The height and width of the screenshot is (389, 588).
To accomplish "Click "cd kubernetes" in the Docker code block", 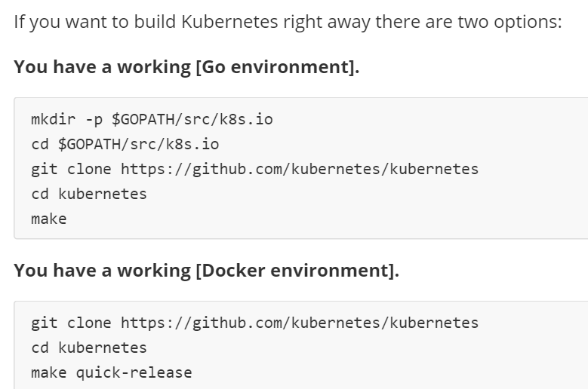I will [89, 348].
